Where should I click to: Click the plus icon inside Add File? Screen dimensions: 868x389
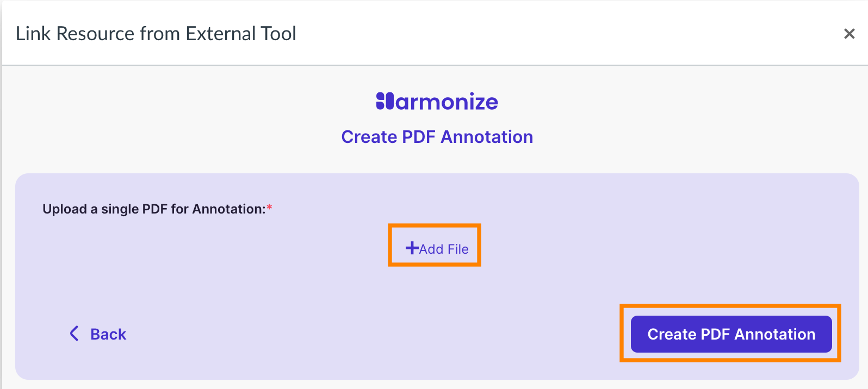[412, 248]
